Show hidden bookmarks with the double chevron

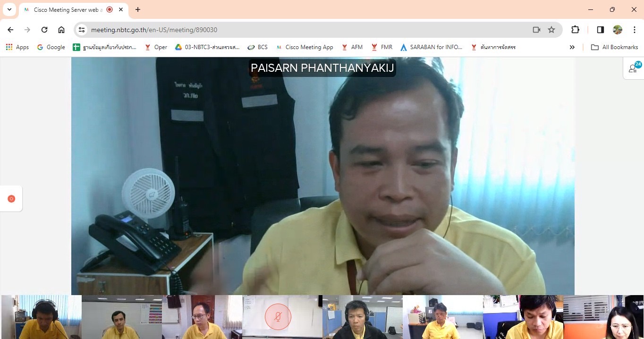tap(572, 47)
